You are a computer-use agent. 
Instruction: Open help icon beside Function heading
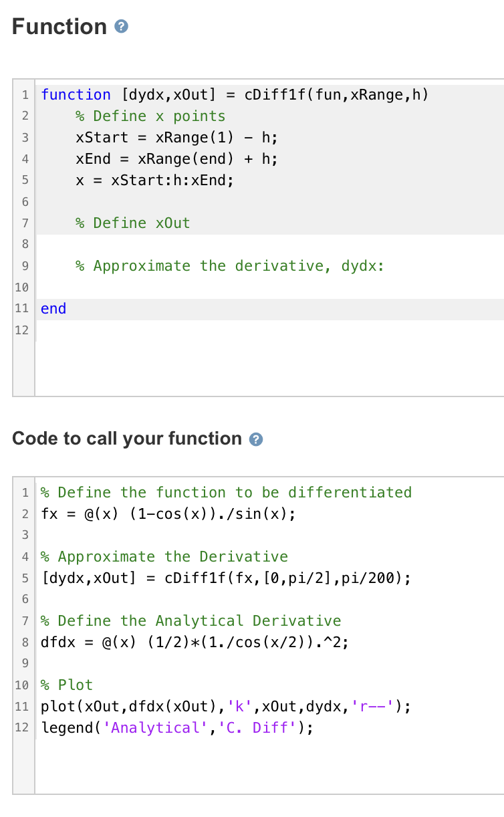pyautogui.click(x=121, y=27)
